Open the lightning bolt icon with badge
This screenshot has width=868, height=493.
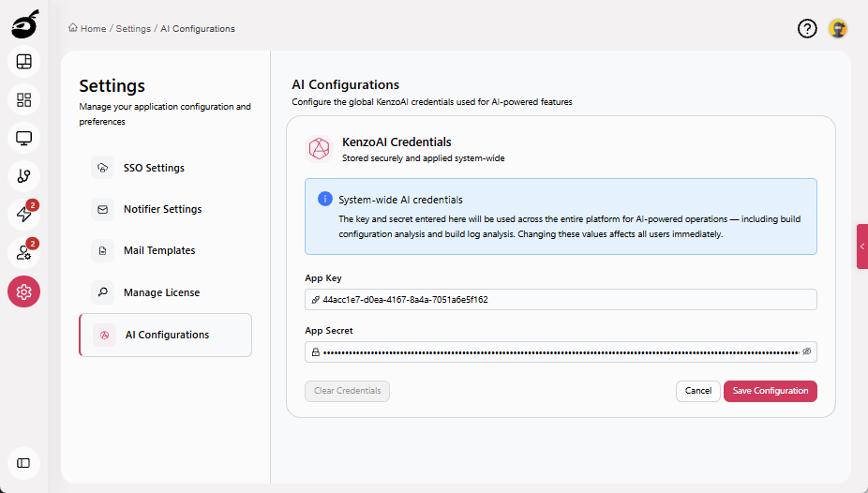click(23, 214)
